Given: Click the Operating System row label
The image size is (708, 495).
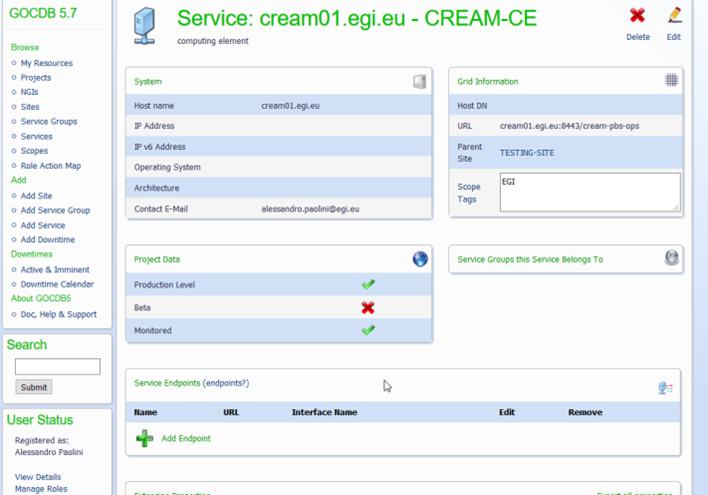Looking at the screenshot, I should tap(167, 168).
